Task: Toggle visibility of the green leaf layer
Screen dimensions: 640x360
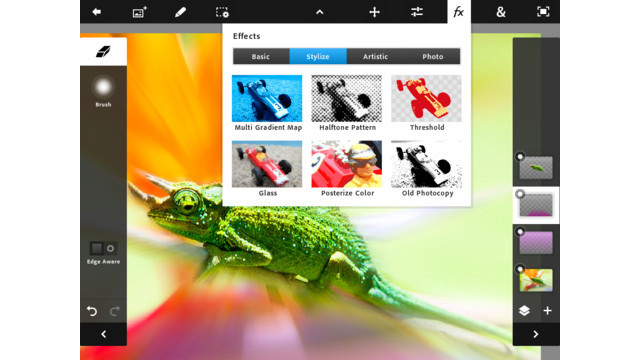Action: click(520, 156)
